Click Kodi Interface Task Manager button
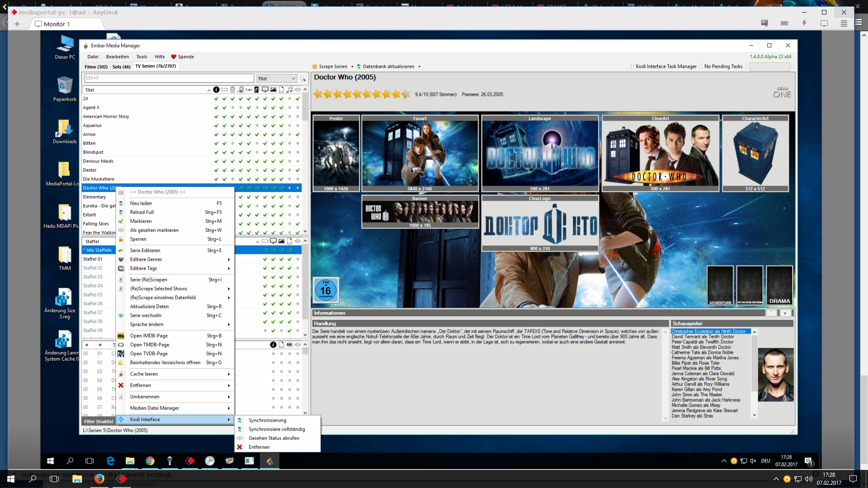 tap(666, 66)
